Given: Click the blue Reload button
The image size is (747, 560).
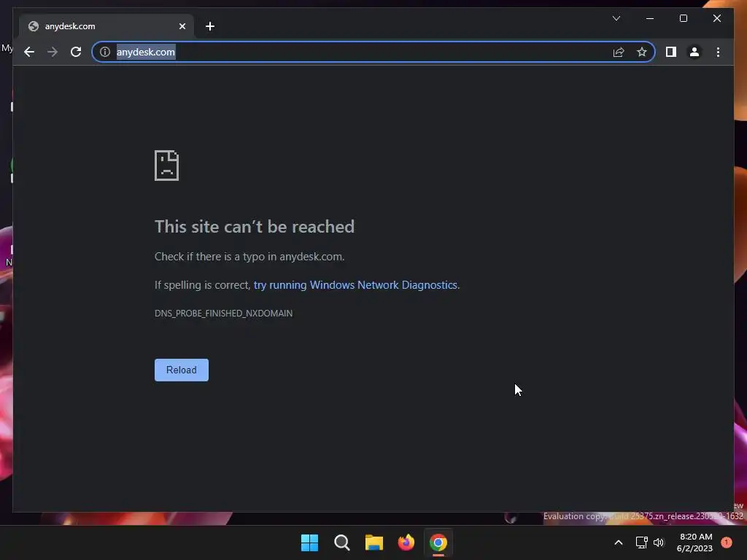Looking at the screenshot, I should click(x=182, y=370).
